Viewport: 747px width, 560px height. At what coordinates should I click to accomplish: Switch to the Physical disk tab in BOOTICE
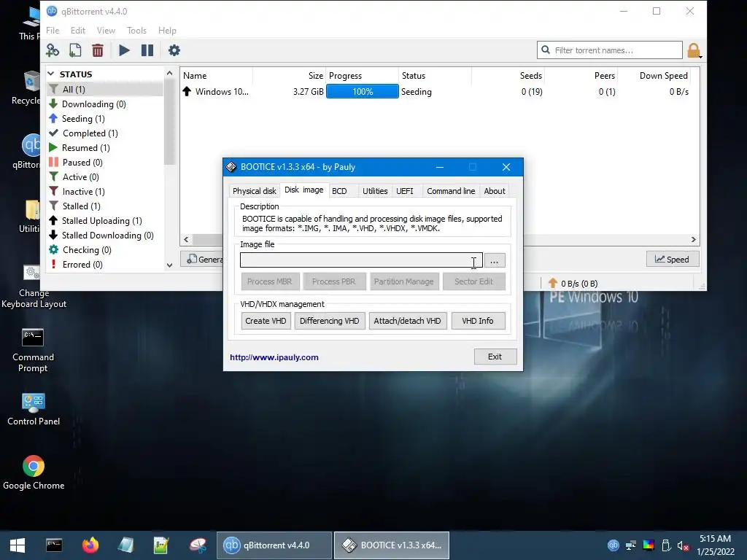[254, 191]
